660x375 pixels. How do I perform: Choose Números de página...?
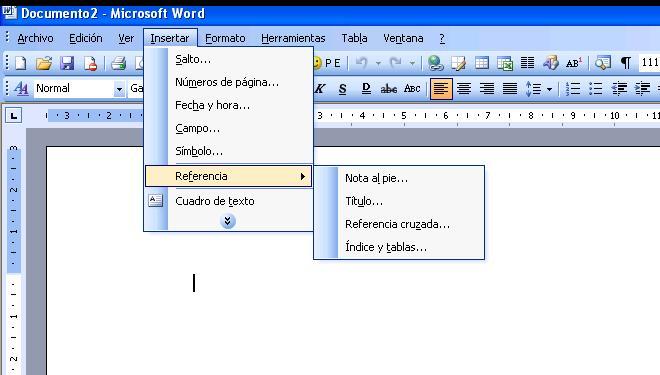(228, 82)
